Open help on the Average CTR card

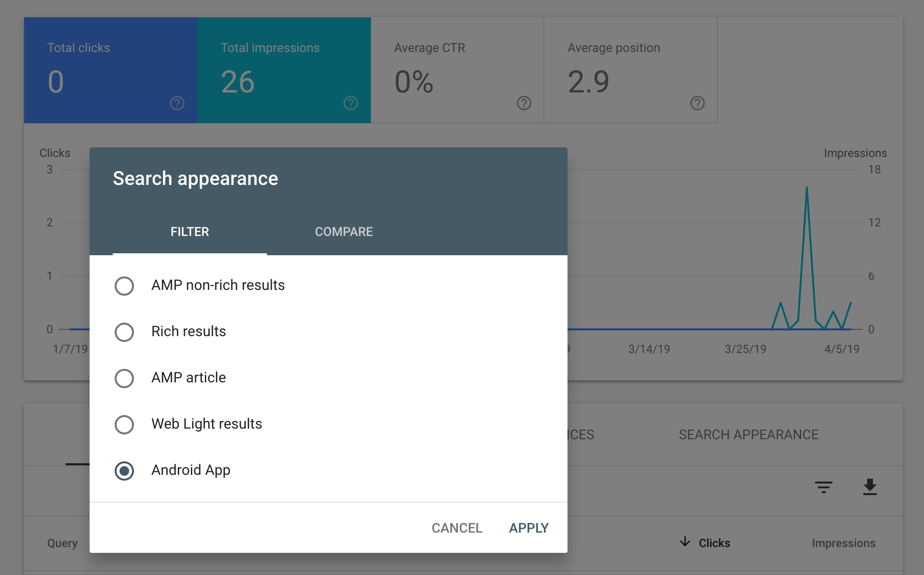(524, 103)
